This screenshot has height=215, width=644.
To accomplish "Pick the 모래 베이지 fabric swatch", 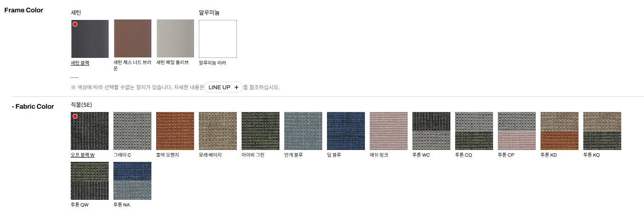I will click(218, 131).
